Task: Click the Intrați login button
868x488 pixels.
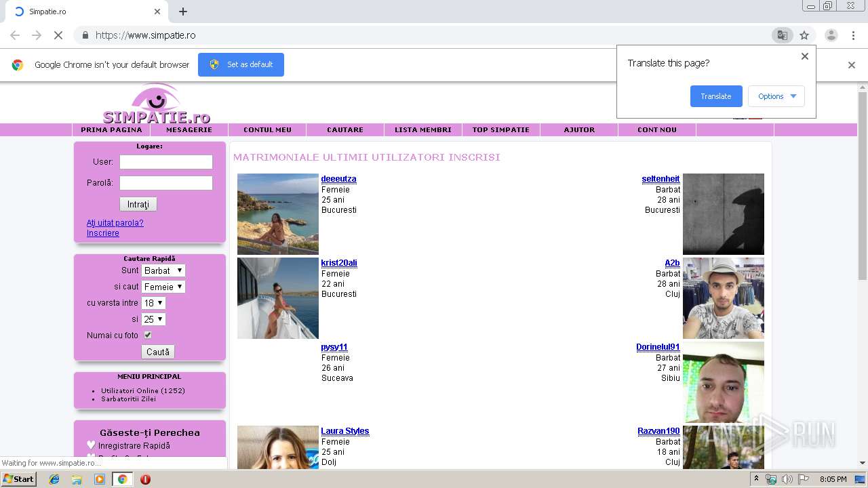Action: click(x=138, y=204)
